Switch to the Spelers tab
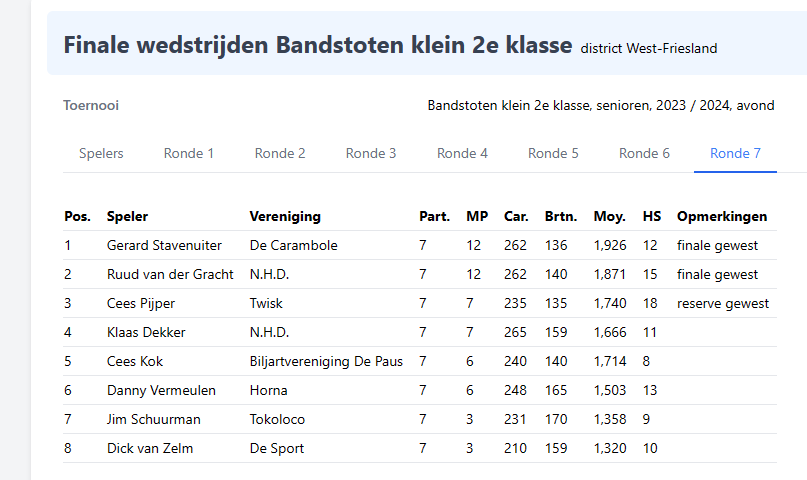807x480 pixels. pos(101,153)
